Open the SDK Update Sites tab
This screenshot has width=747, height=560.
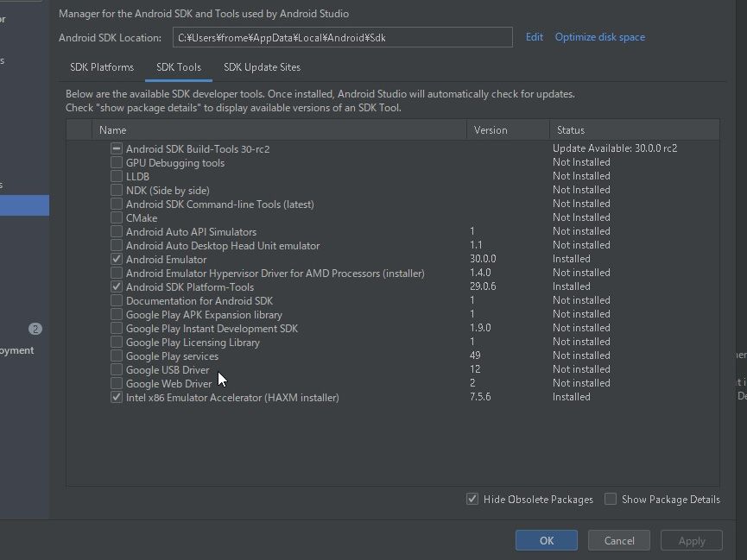pyautogui.click(x=262, y=67)
